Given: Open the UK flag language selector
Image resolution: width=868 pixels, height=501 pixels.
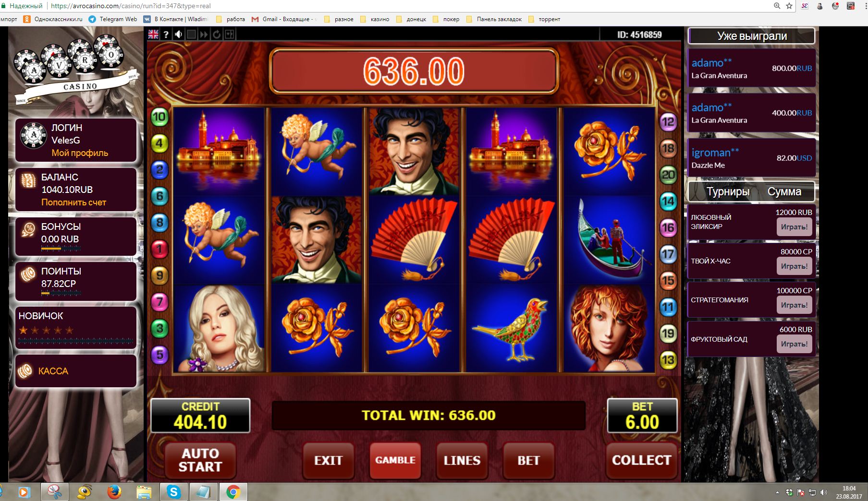Looking at the screenshot, I should [x=153, y=35].
